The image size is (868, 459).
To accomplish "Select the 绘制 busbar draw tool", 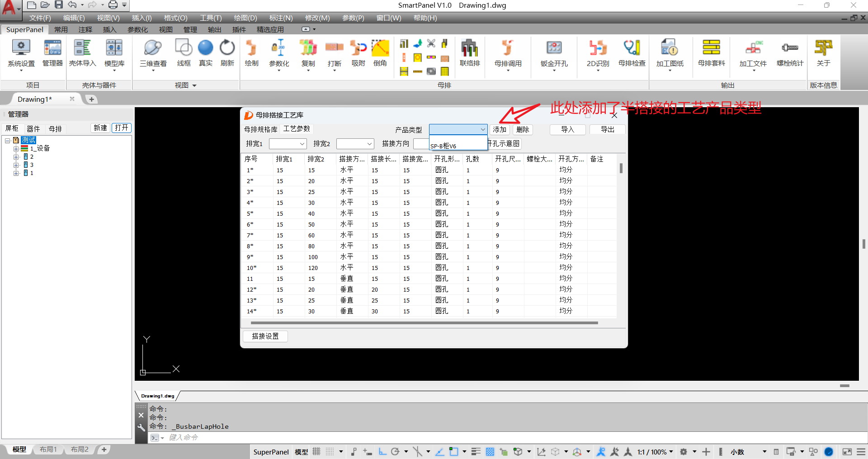I will coord(251,54).
